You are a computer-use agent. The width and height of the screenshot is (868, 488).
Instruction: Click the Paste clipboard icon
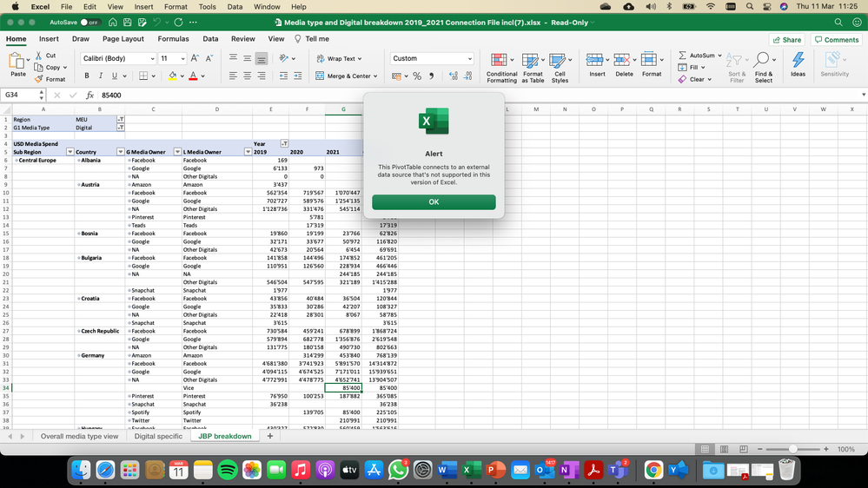(x=17, y=60)
